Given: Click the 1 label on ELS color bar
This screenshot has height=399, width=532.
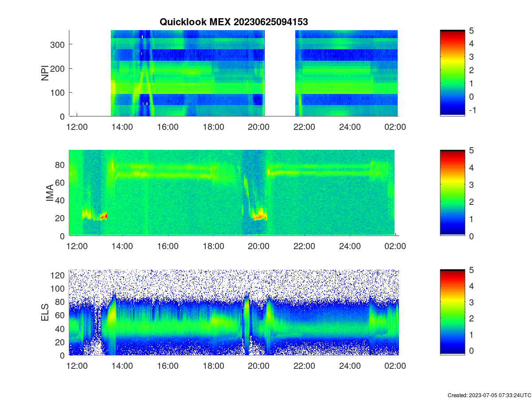Looking at the screenshot, I should 471,335.
